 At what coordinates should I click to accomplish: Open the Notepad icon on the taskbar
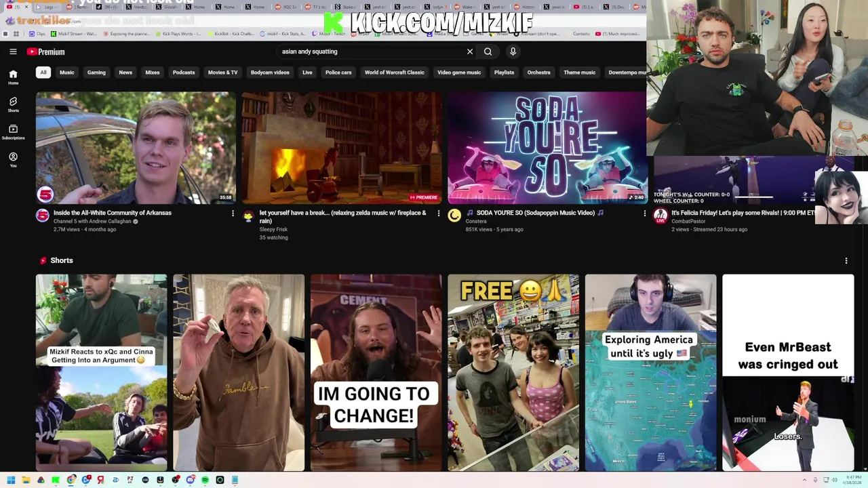click(235, 480)
